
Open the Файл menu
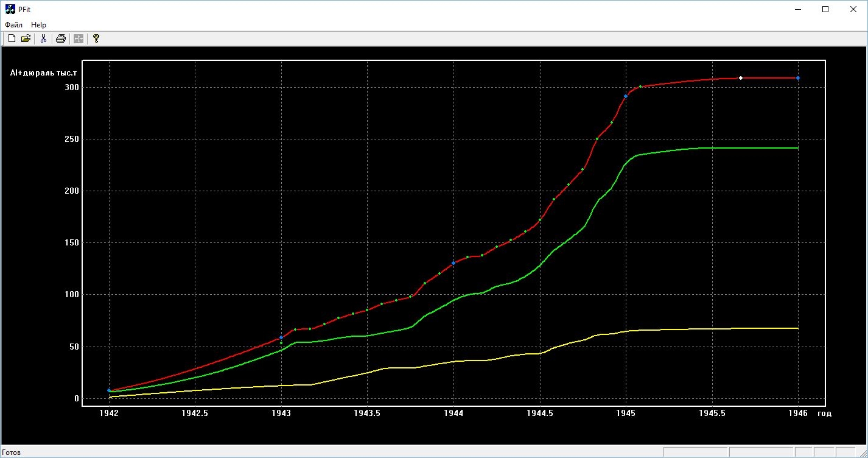click(x=13, y=25)
